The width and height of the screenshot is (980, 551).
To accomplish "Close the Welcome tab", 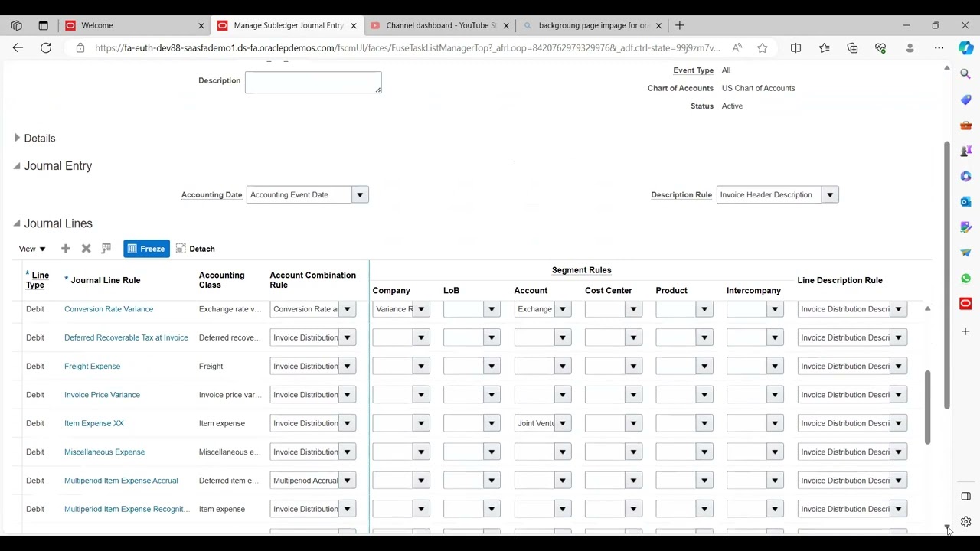I will (x=201, y=25).
